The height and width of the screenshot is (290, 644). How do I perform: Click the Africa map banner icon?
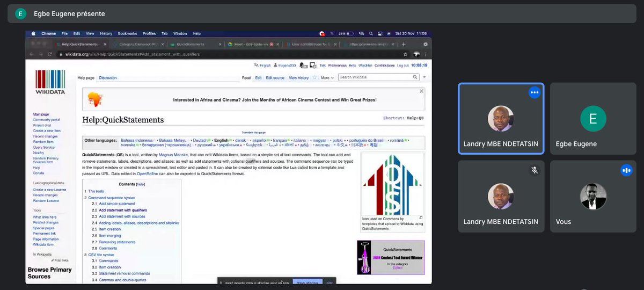point(95,99)
